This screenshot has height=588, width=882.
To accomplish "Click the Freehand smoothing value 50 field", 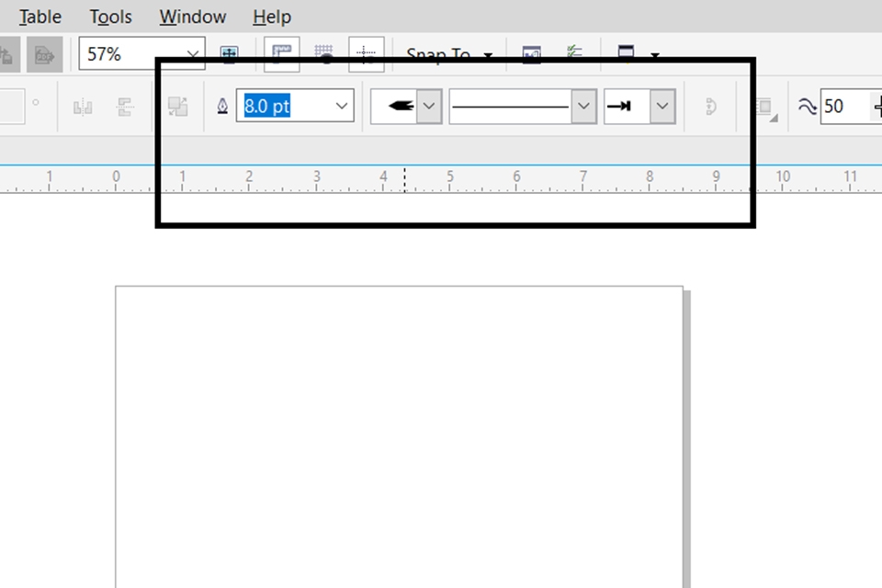I will (851, 106).
